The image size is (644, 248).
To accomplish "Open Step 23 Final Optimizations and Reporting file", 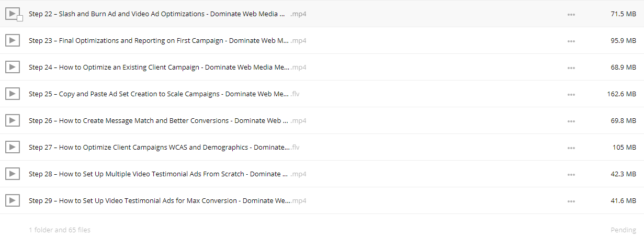I will [167, 40].
